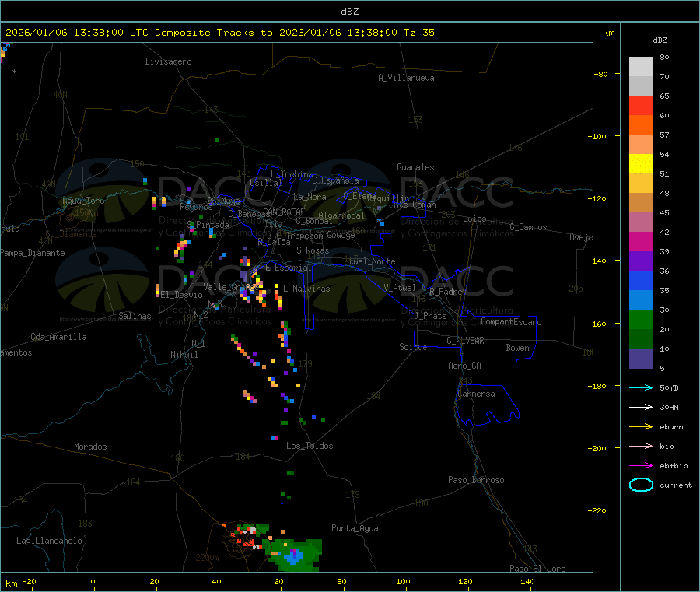Screen dimensions: 700x592
Task: Click the SAN_RAFAEL map label
Action: [284, 212]
